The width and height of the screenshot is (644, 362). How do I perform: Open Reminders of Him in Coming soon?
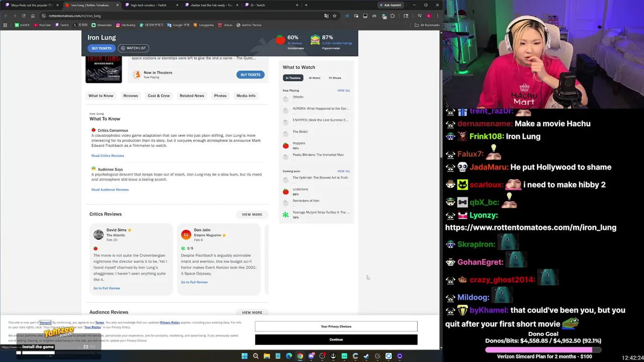(306, 201)
